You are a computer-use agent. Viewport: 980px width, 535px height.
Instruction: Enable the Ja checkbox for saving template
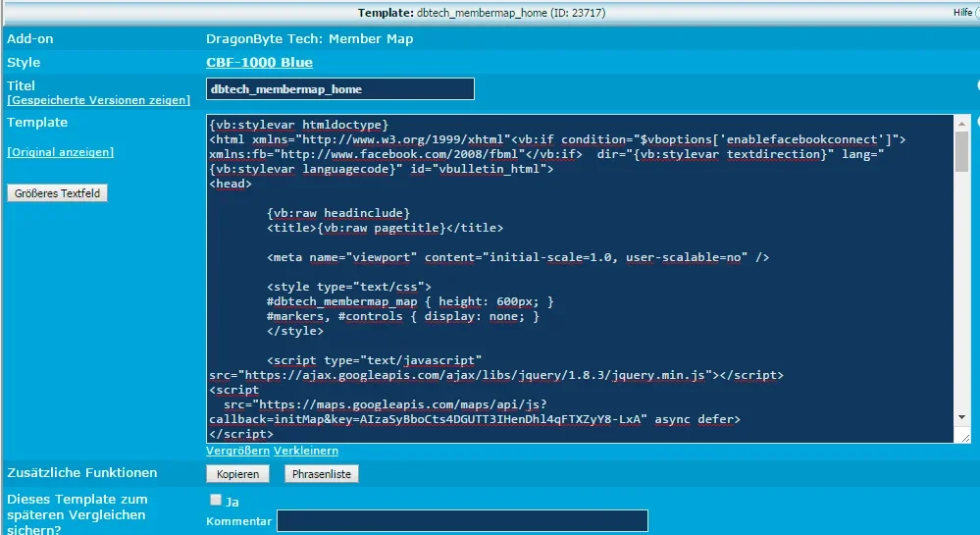coord(216,500)
